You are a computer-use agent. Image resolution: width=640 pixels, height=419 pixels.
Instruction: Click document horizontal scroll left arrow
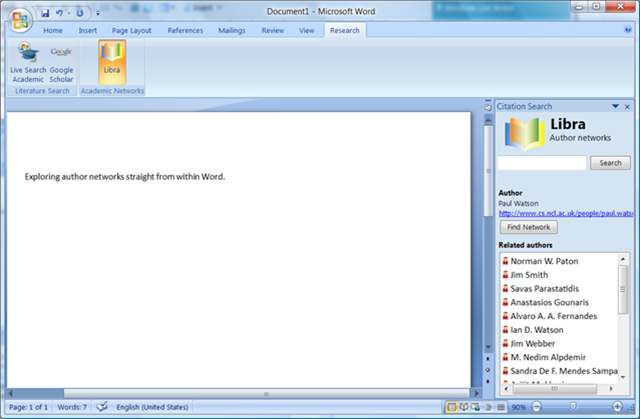(11, 394)
